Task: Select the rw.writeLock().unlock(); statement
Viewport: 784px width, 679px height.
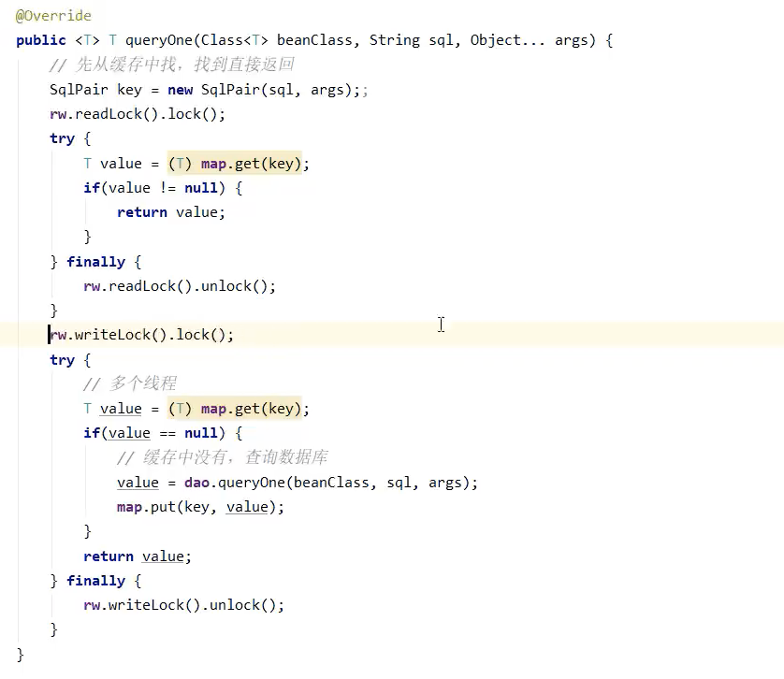Action: [184, 605]
